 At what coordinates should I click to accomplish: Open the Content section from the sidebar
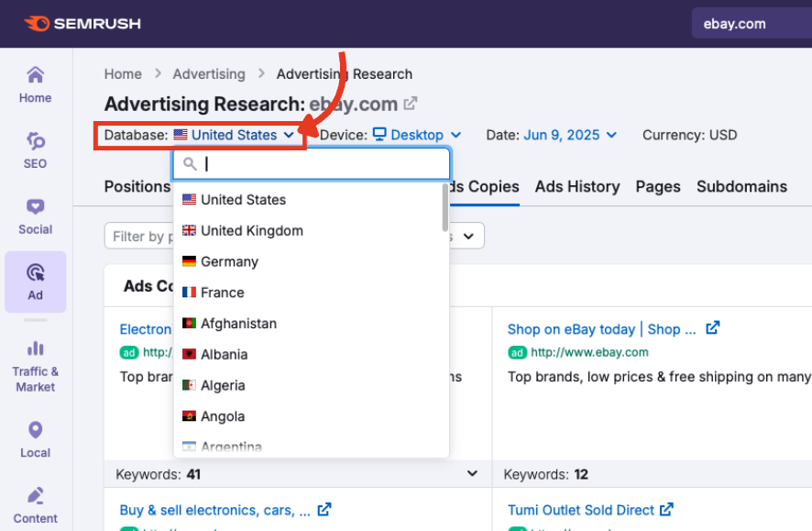point(35,505)
